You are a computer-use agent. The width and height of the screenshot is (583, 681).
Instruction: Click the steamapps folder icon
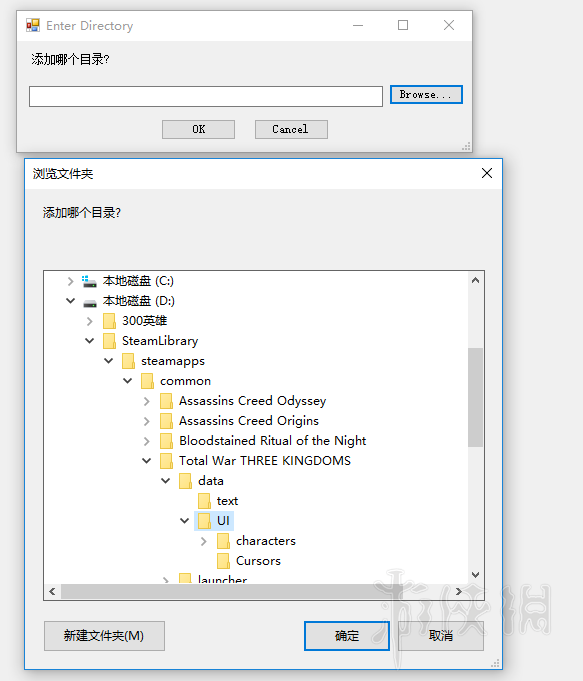[x=128, y=361]
